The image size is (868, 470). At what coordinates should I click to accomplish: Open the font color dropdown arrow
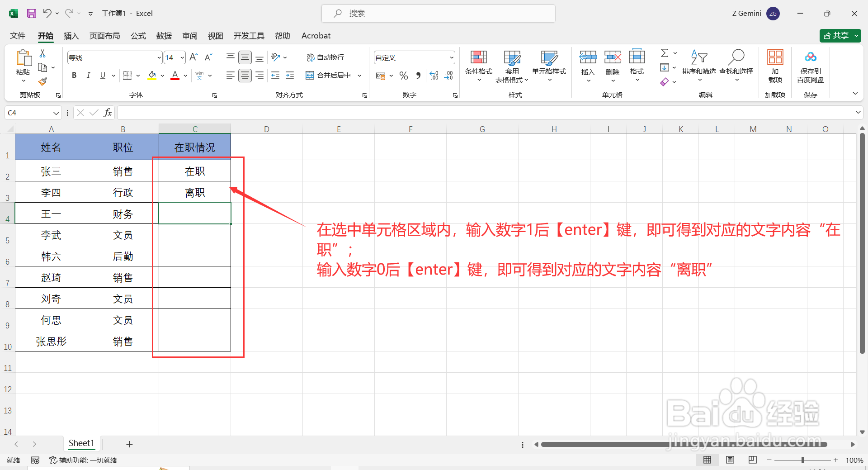click(x=184, y=76)
